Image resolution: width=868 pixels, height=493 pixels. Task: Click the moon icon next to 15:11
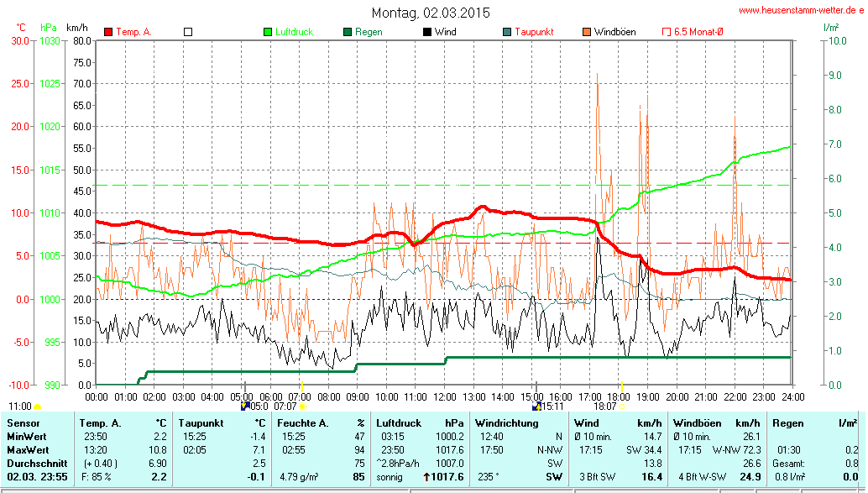[536, 406]
